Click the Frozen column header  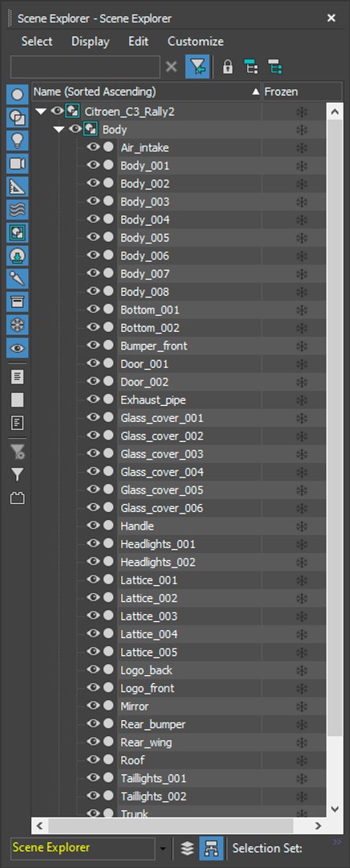pos(302,92)
